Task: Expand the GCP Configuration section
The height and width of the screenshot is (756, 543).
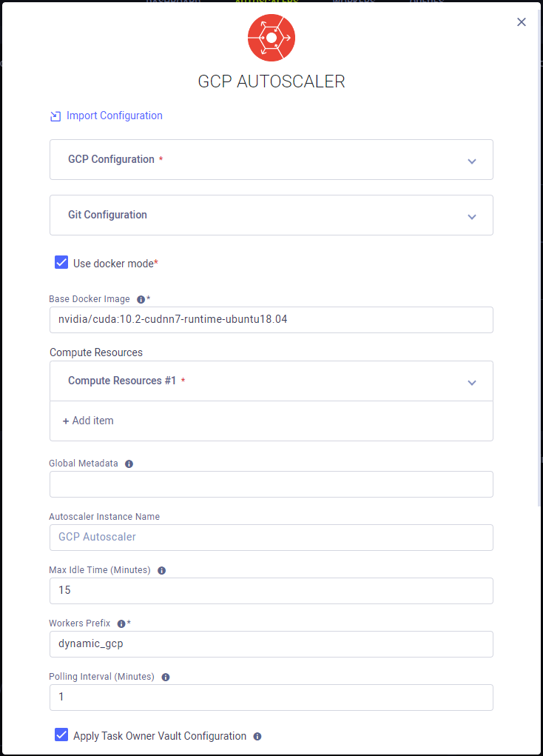Action: [471, 160]
